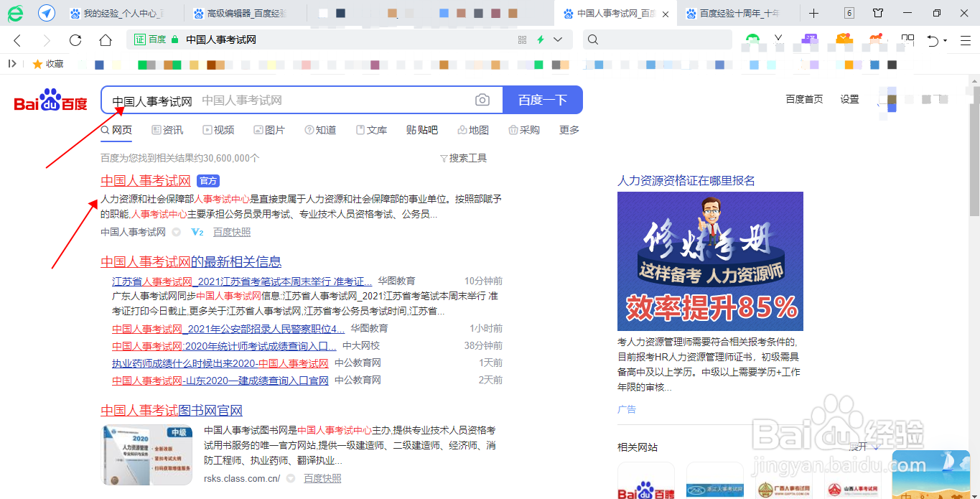Open the 2020年统计师考试成绩查询入口 link
Image resolution: width=980 pixels, height=499 pixels.
(224, 345)
